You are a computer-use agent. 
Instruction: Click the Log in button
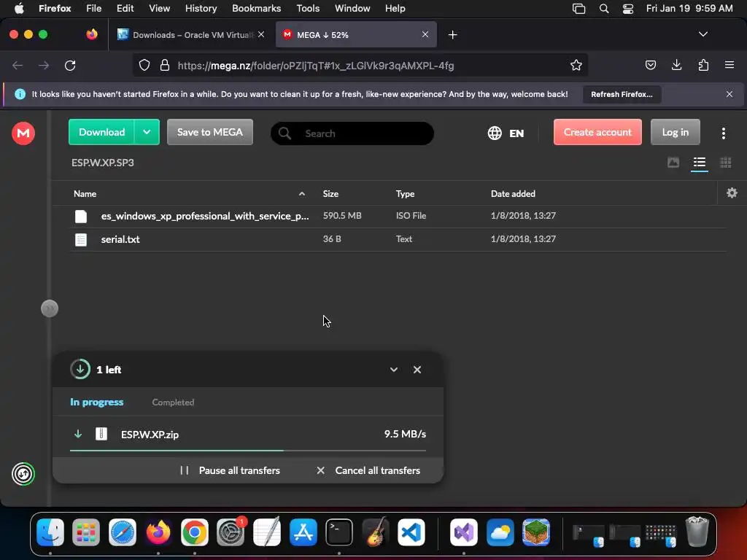(675, 132)
